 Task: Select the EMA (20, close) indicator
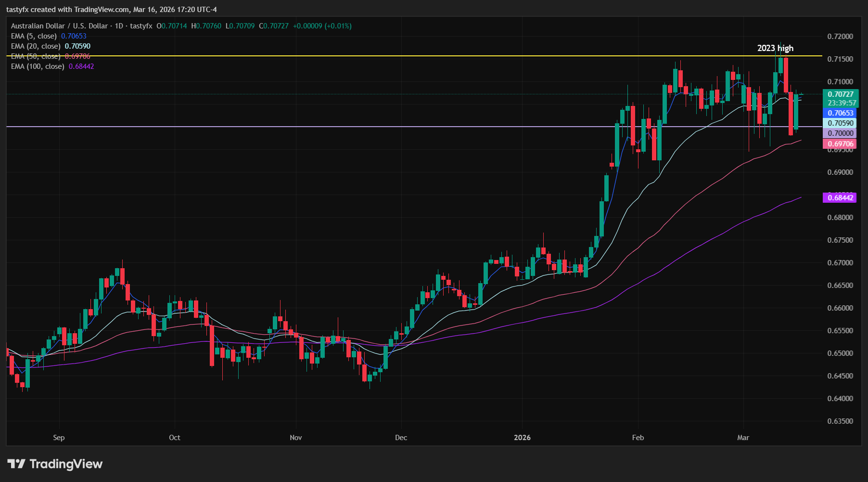coord(35,46)
